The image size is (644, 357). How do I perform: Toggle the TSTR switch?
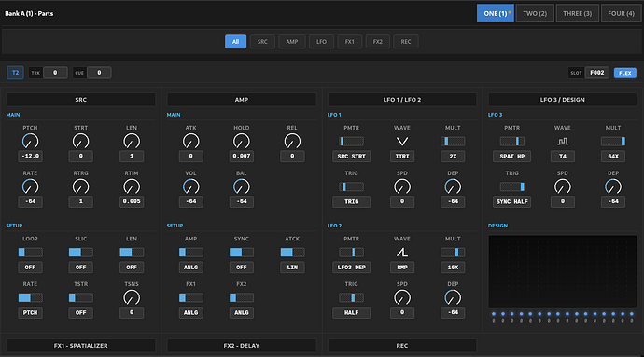(x=80, y=297)
